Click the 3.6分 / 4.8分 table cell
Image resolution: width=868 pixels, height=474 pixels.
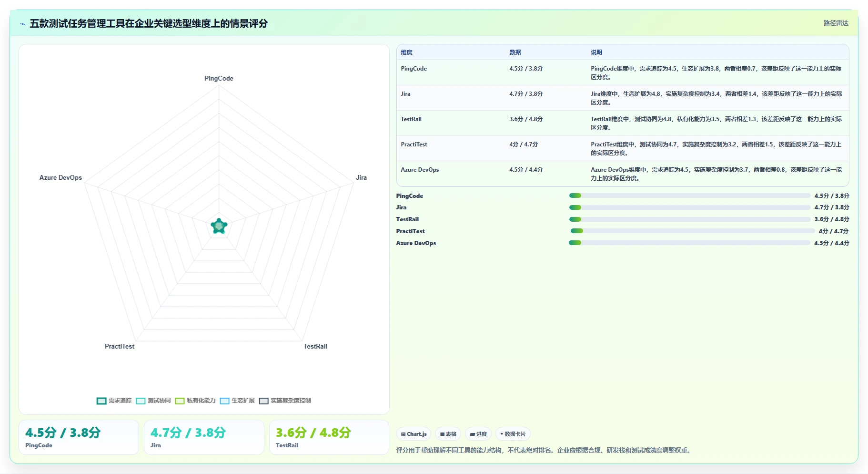pos(526,119)
